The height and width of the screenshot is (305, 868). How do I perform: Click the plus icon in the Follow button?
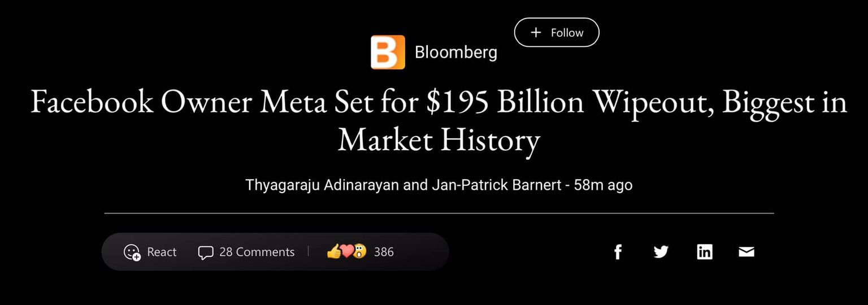536,33
